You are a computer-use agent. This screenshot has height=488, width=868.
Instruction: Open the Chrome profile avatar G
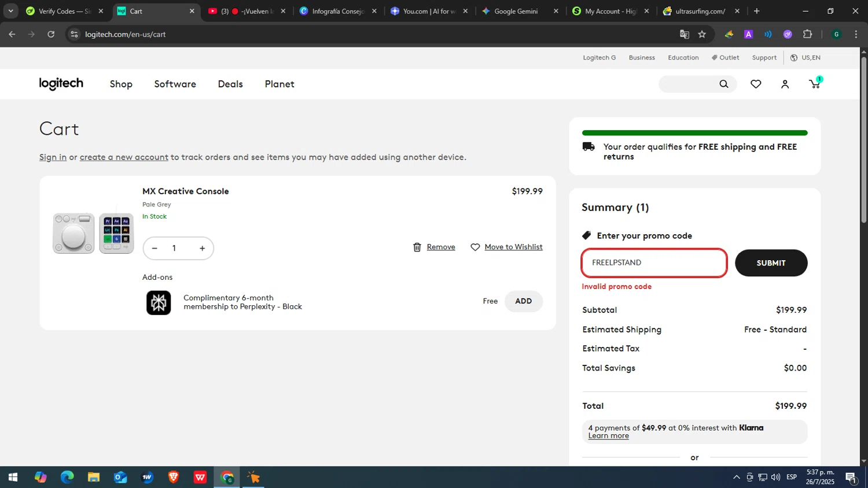click(836, 34)
